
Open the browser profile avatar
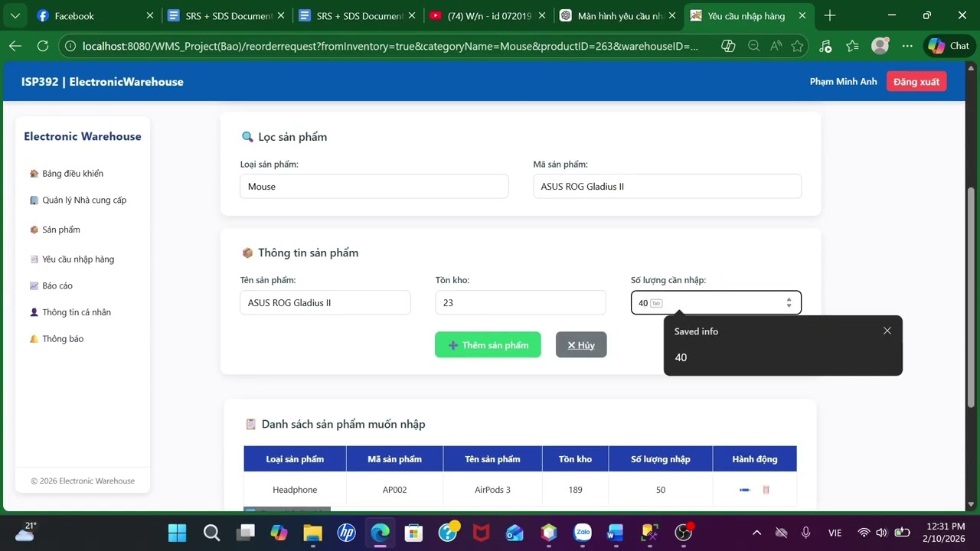coord(880,46)
